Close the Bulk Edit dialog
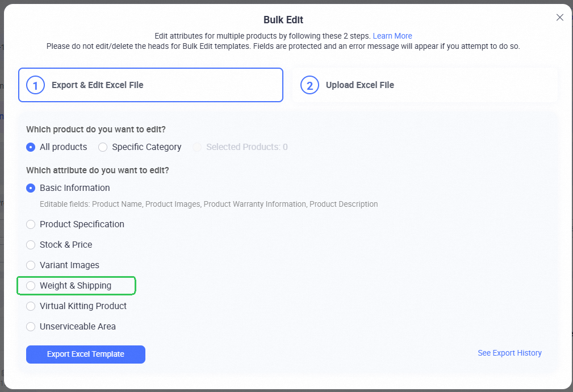 coord(559,17)
